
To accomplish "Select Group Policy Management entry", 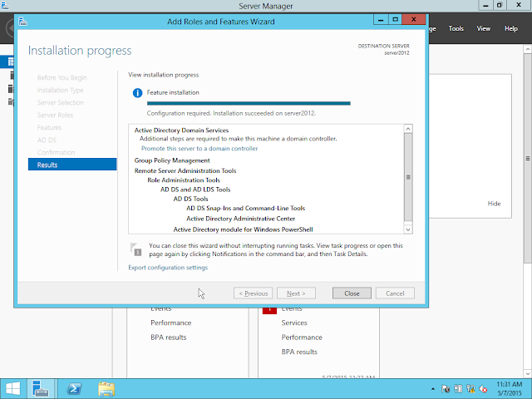I will (172, 160).
